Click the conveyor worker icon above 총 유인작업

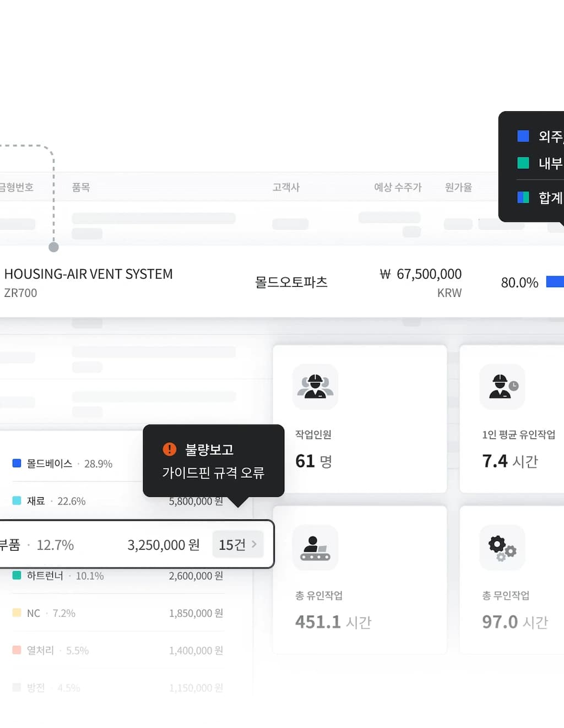pos(315,547)
